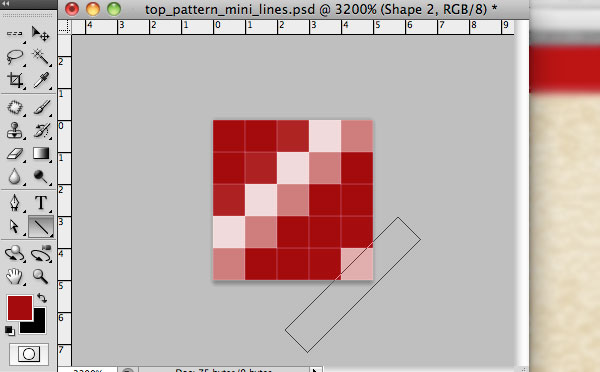The width and height of the screenshot is (600, 372).
Task: Swap foreground and background colors
Action: (42, 298)
